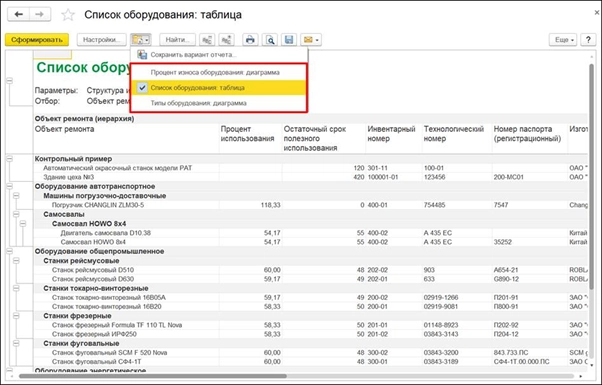Expand all groups using the plus toolbar icon
Screen dimensions: 602x385
(227, 40)
